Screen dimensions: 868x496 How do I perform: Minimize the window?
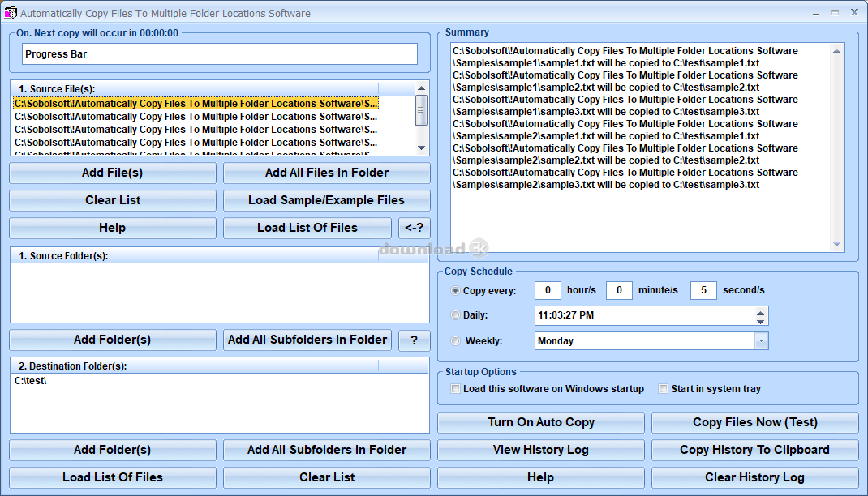(x=815, y=12)
